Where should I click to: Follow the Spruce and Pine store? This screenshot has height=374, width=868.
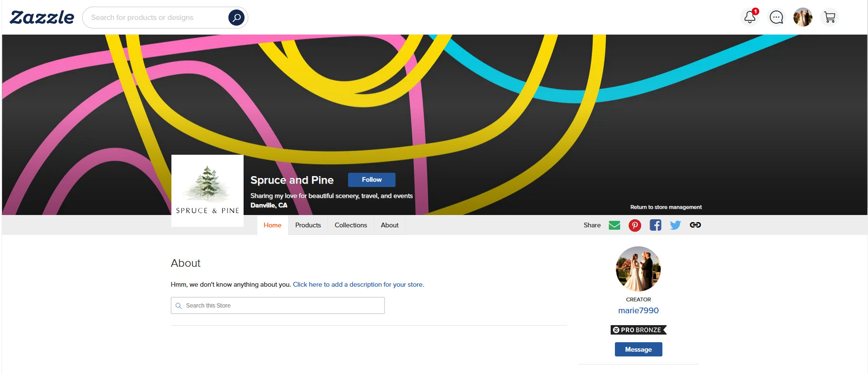coord(372,180)
